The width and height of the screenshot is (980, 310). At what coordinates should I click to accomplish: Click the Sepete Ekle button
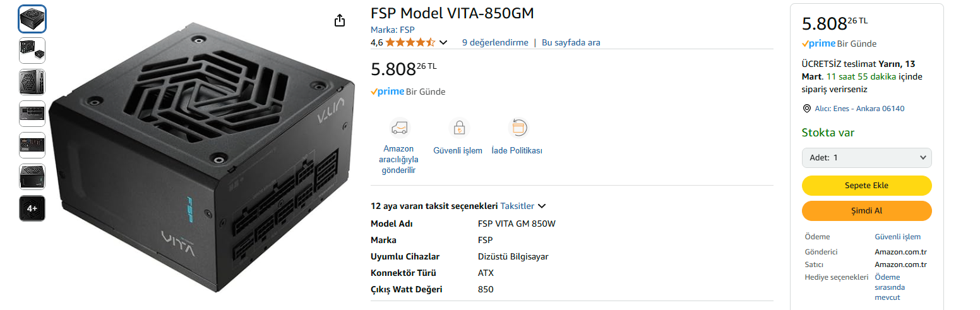click(x=866, y=186)
